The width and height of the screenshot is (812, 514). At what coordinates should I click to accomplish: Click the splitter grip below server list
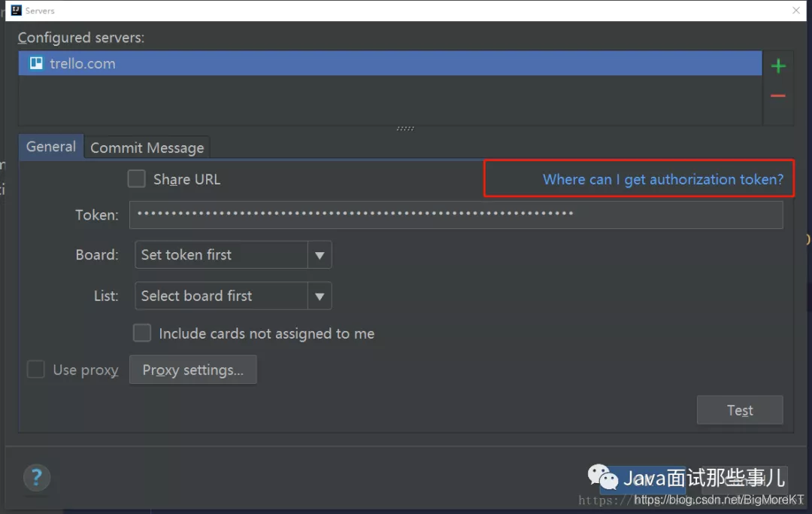405,128
